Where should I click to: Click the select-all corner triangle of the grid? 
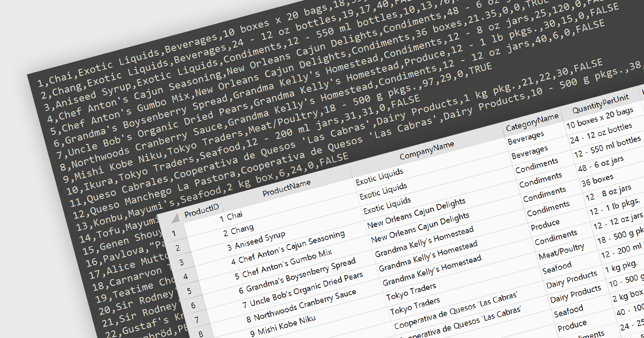point(175,218)
